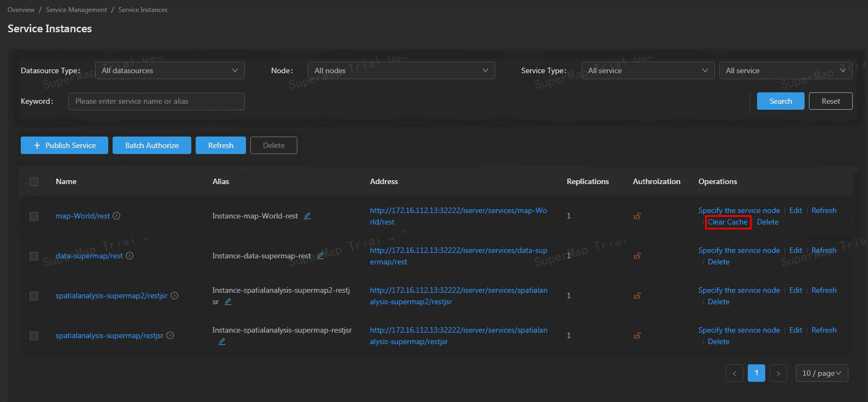
Task: Click Clear Cache for map-World/rest
Action: coord(728,222)
